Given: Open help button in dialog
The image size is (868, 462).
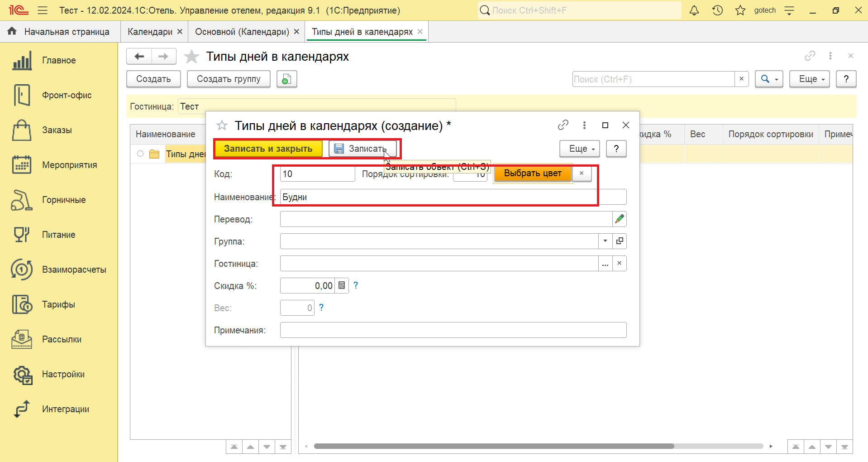Looking at the screenshot, I should (x=616, y=149).
